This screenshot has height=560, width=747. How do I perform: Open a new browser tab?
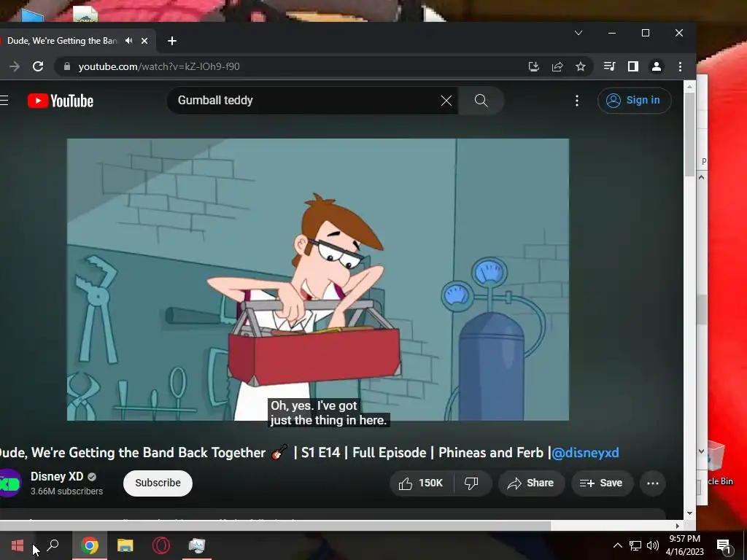[172, 41]
